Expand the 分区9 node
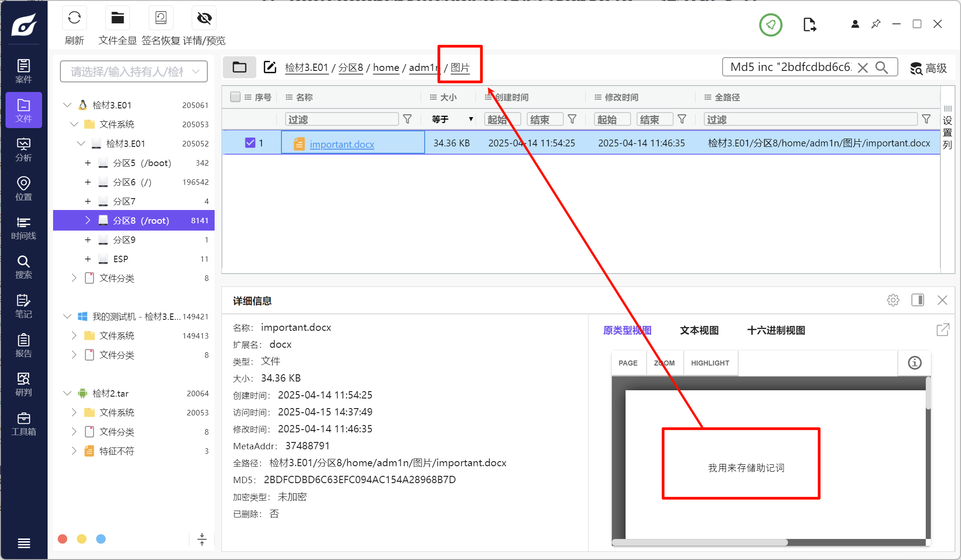This screenshot has width=961, height=560. (88, 240)
